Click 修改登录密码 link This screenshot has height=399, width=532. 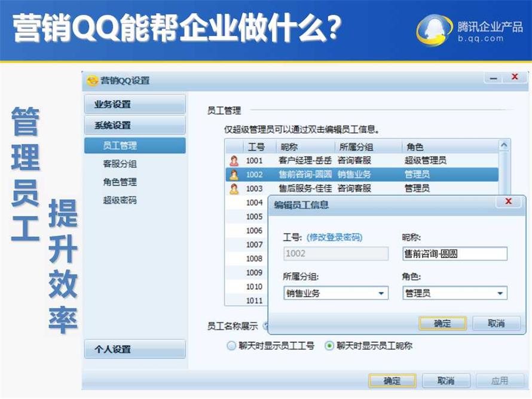pyautogui.click(x=334, y=237)
